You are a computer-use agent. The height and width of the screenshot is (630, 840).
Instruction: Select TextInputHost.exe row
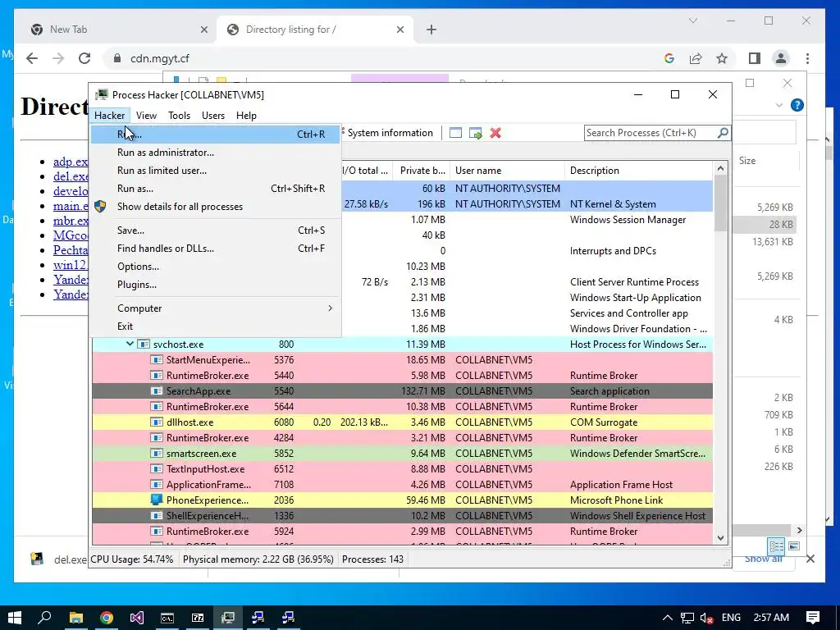(402, 468)
